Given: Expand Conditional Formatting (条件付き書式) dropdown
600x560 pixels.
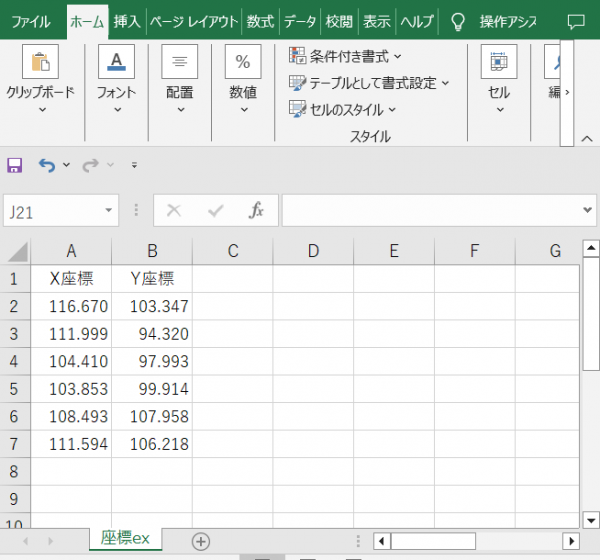Looking at the screenshot, I should pyautogui.click(x=345, y=56).
